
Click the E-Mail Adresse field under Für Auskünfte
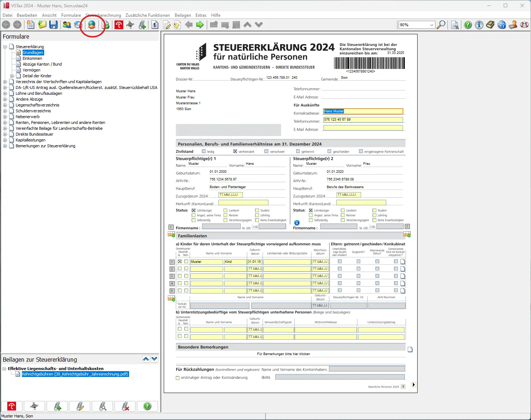click(x=363, y=128)
